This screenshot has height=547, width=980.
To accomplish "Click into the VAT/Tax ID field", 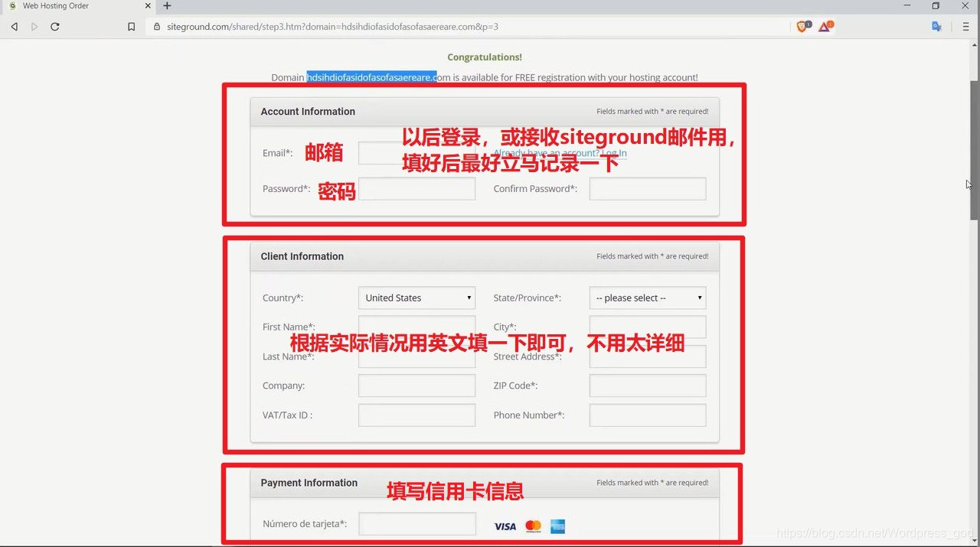I will 416,415.
